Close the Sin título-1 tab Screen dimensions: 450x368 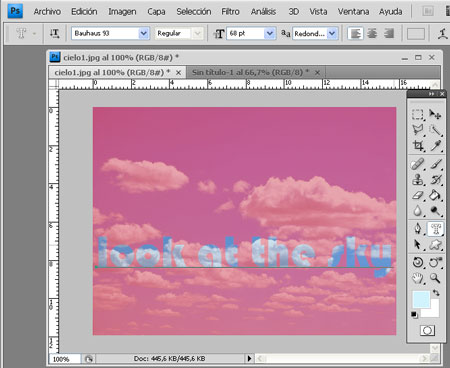click(x=317, y=73)
